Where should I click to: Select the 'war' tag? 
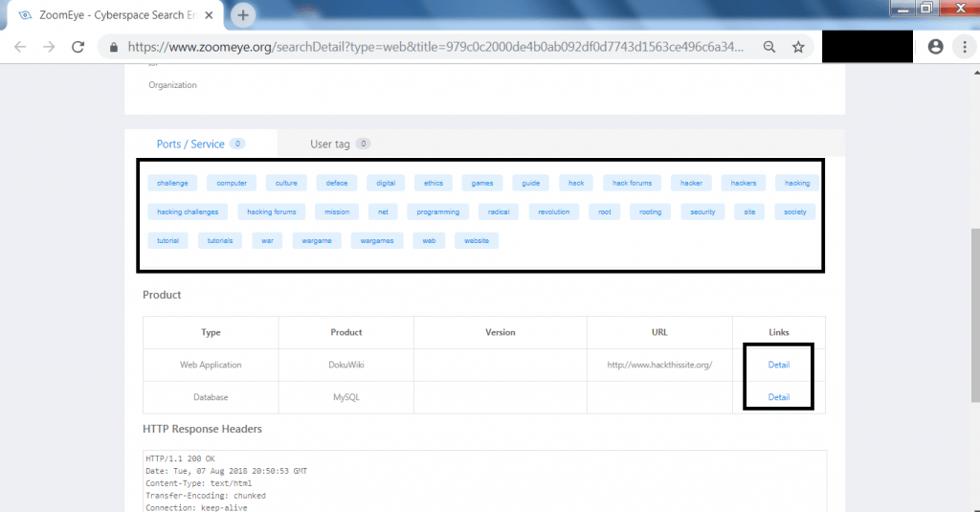coord(268,240)
